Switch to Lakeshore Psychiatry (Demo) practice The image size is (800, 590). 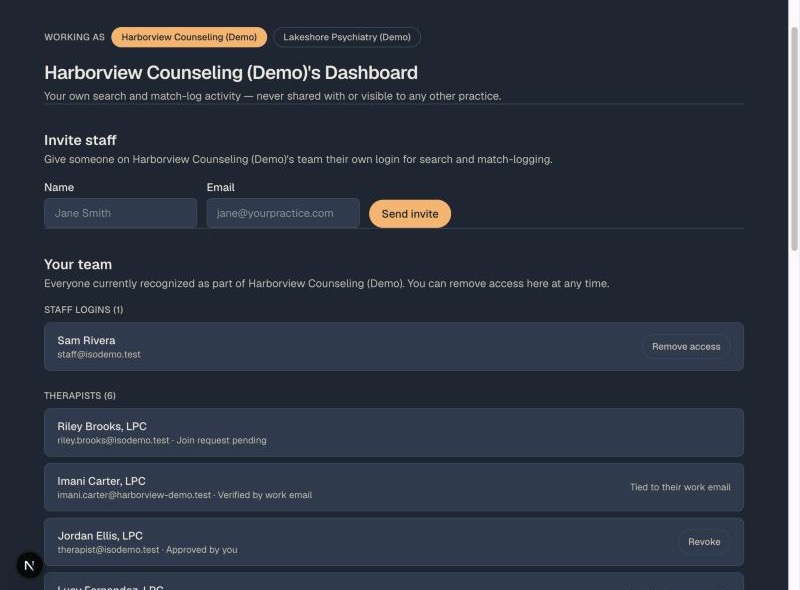tap(347, 37)
